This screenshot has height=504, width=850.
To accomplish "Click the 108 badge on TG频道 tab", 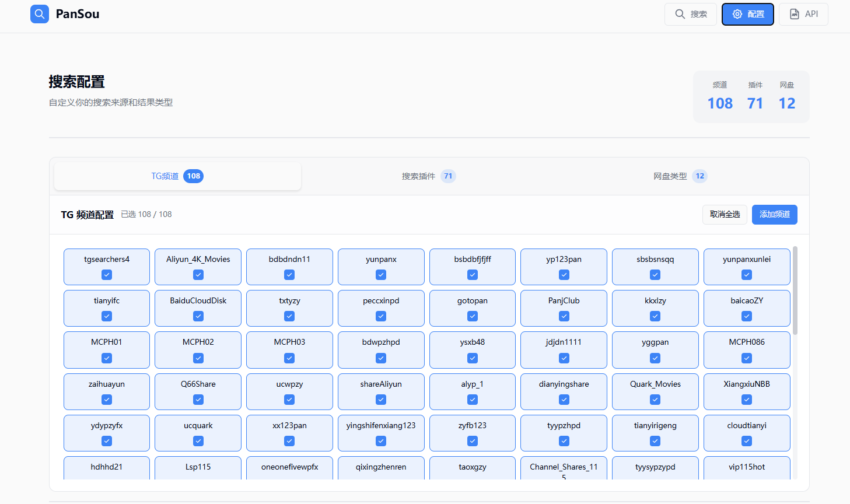I will point(193,176).
